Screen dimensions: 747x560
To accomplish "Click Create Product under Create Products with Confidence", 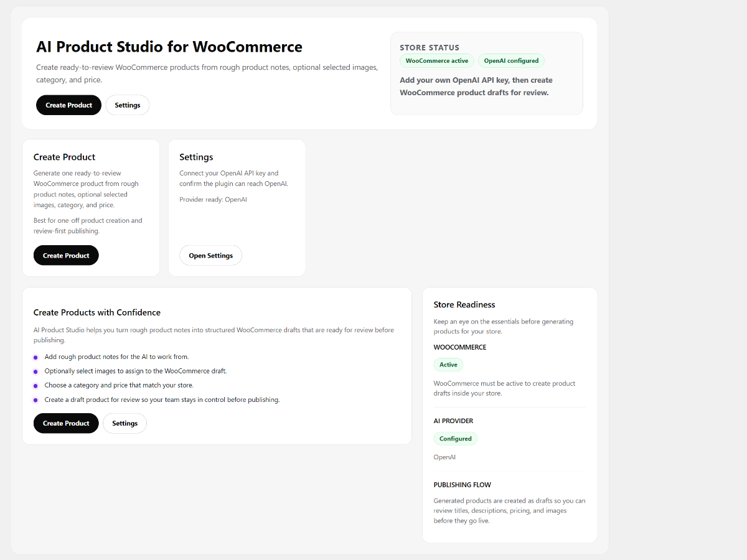I will tap(66, 423).
